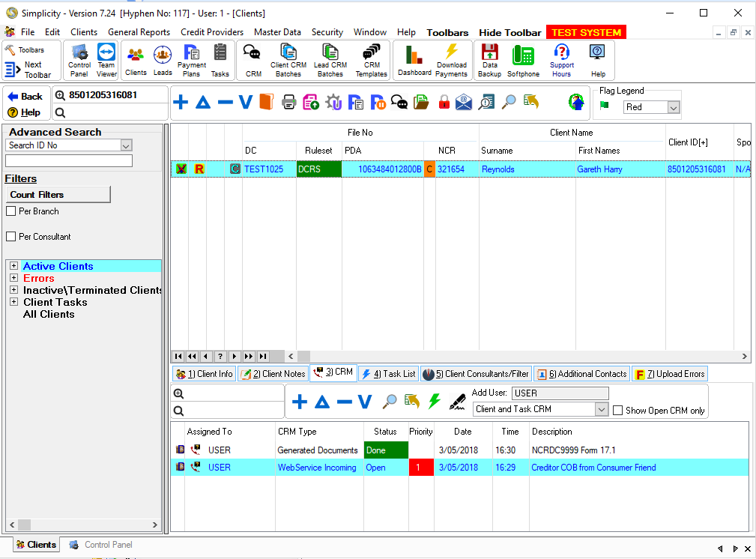The height and width of the screenshot is (559, 756).
Task: Toggle Show Open CRM only checkbox
Action: click(618, 410)
